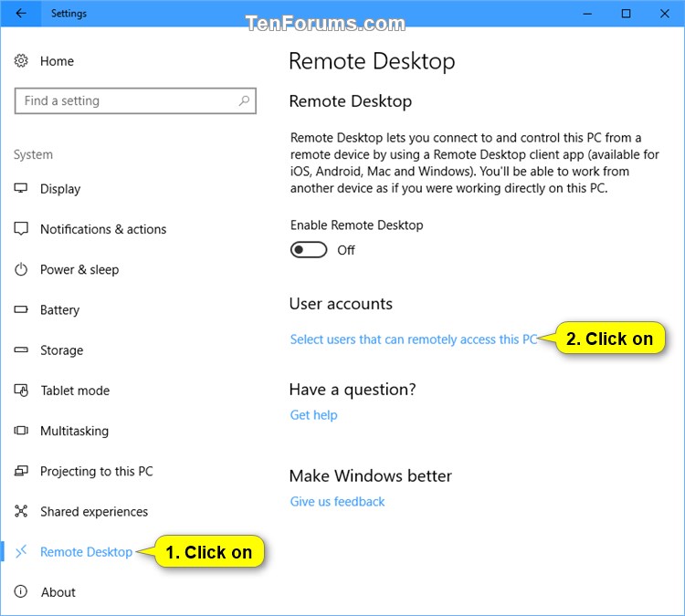Open Projecting to this PC

(97, 471)
